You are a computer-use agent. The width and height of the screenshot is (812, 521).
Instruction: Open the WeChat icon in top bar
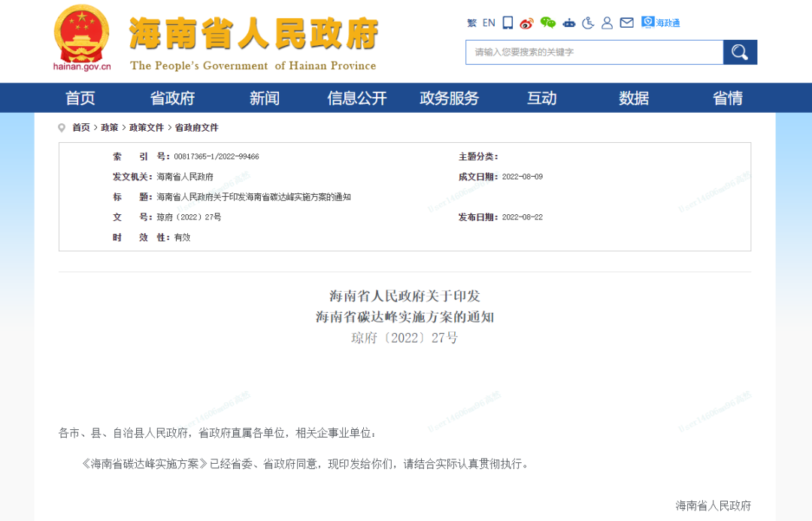tap(547, 23)
